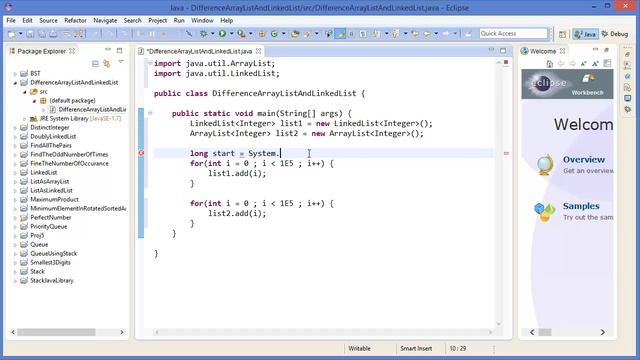Open the Debug button dropdown arrow
640x360 pixels.
[x=212, y=34]
